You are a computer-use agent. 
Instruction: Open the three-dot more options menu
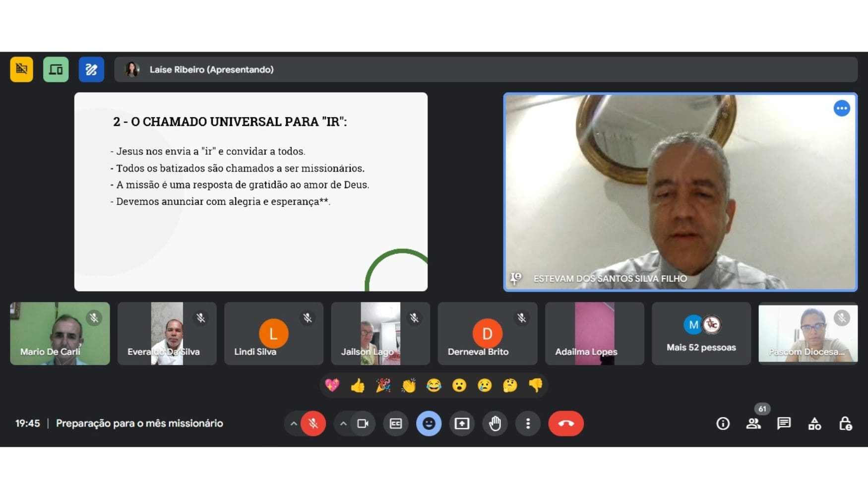tap(528, 423)
